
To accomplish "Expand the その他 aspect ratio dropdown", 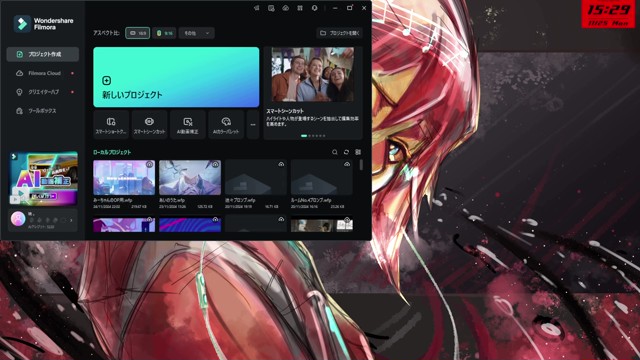I will click(197, 33).
